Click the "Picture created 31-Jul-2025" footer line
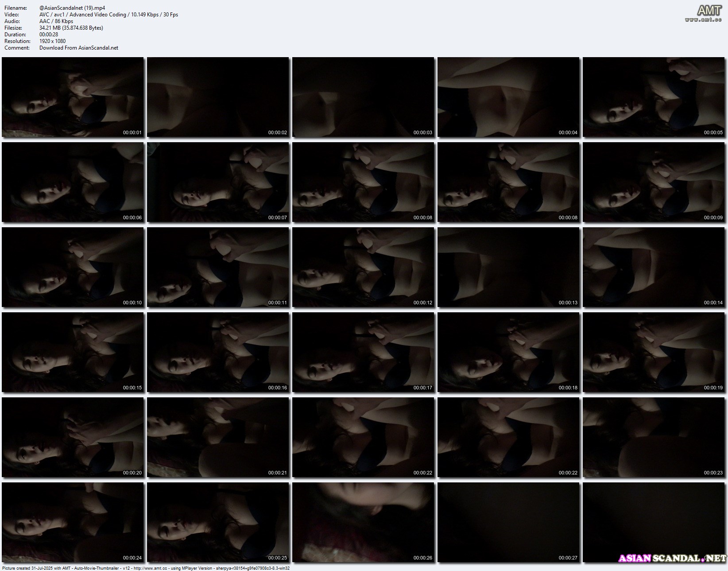 click(x=146, y=568)
